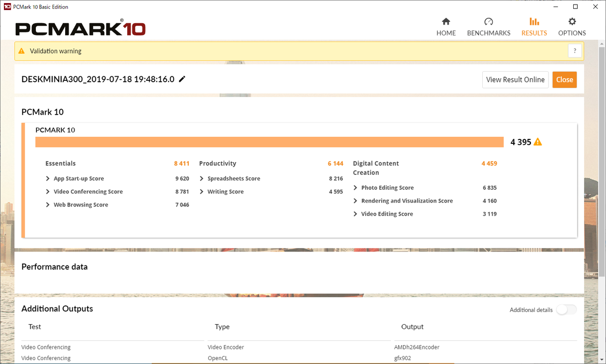Click the Video Encoder type cell
This screenshot has width=606, height=364.
click(226, 347)
